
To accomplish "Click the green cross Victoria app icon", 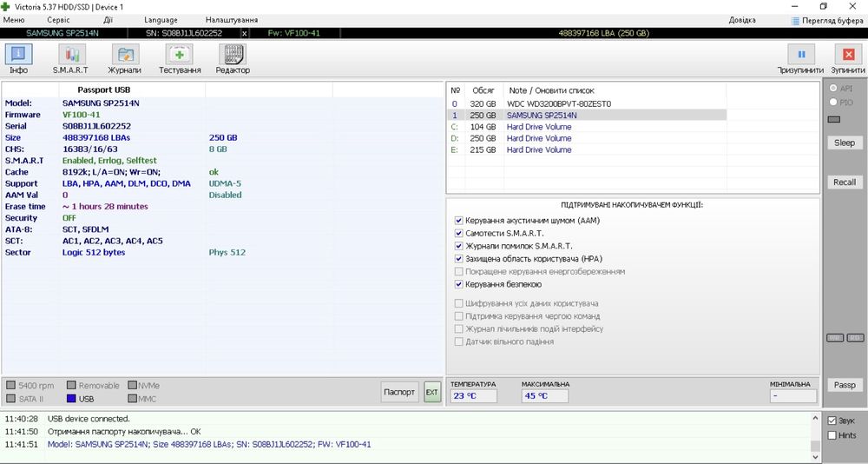I will tap(5, 7).
